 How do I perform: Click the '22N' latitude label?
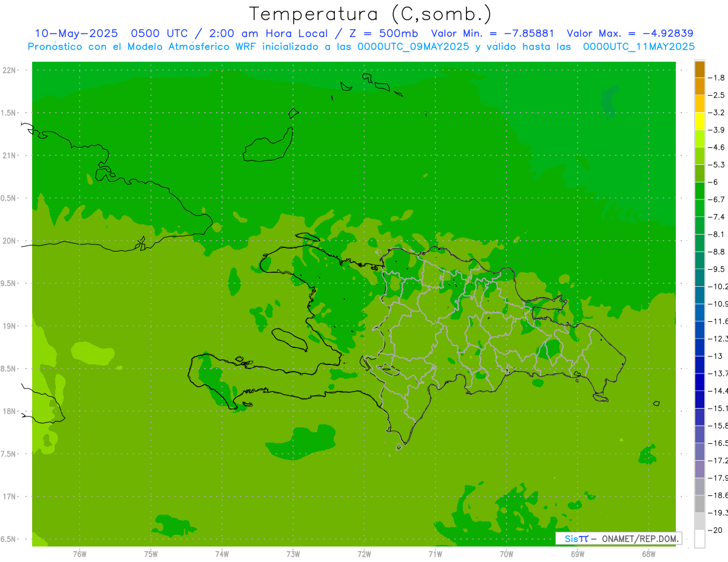pyautogui.click(x=9, y=70)
